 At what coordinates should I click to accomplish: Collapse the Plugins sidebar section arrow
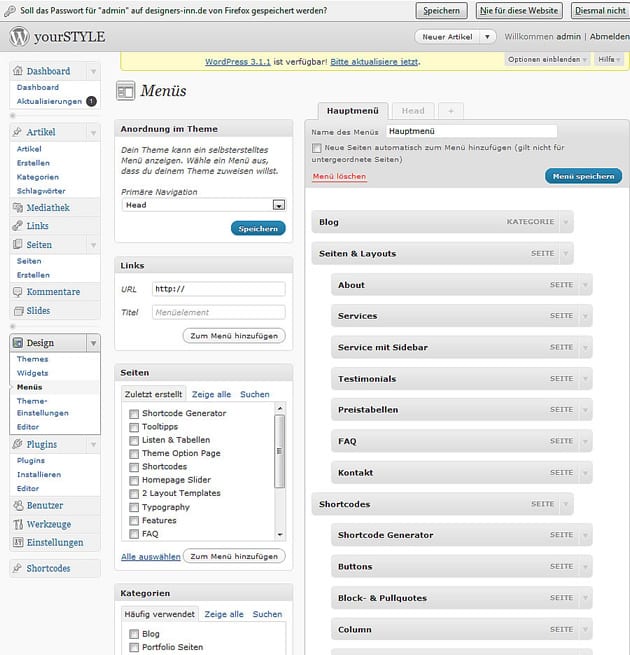(93, 444)
